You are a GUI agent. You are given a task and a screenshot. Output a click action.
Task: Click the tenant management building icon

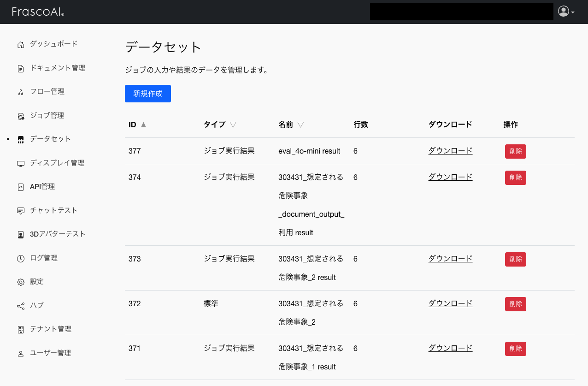point(20,330)
